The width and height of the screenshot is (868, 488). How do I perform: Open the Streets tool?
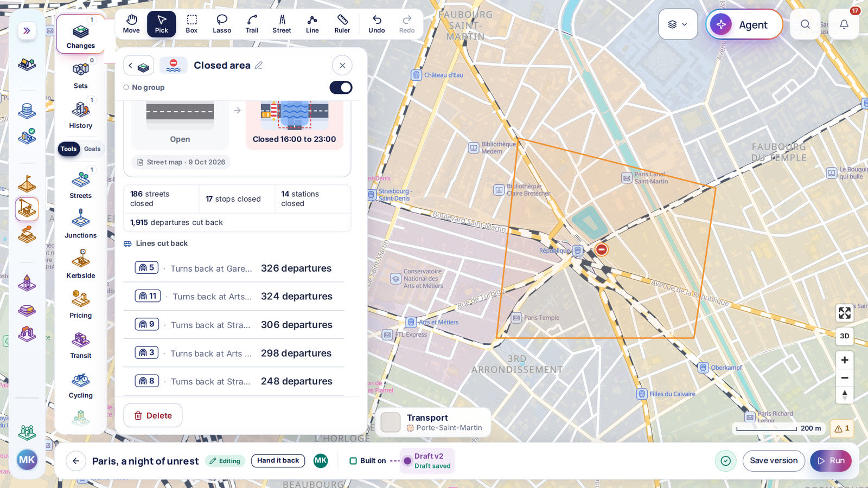pos(81,184)
